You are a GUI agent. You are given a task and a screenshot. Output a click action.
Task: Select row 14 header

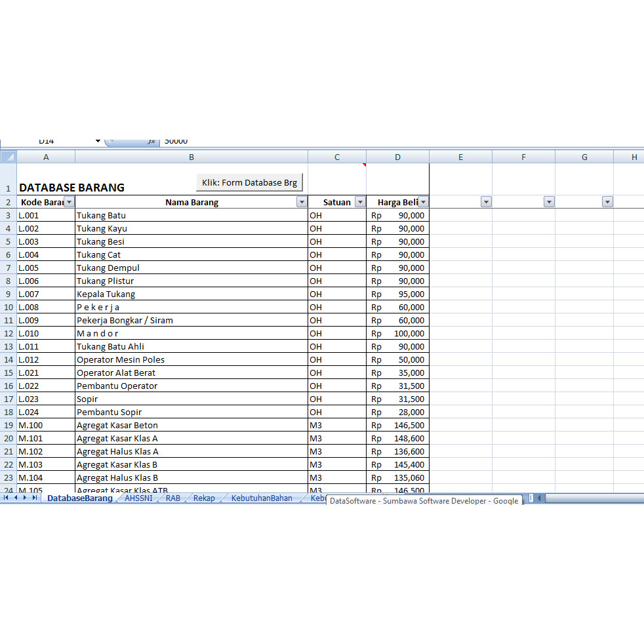click(9, 360)
